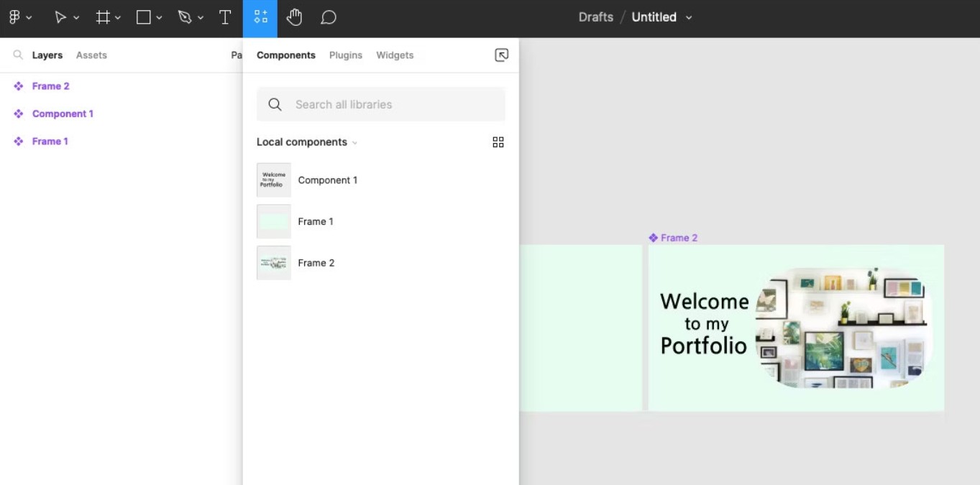Select Component 1 in the Layers list
Screen dimensions: 980x485
point(63,114)
